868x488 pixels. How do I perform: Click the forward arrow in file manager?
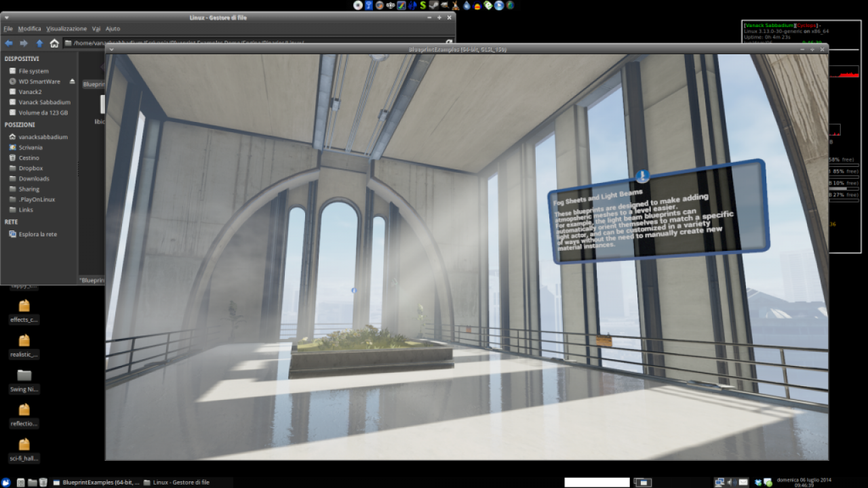click(24, 43)
